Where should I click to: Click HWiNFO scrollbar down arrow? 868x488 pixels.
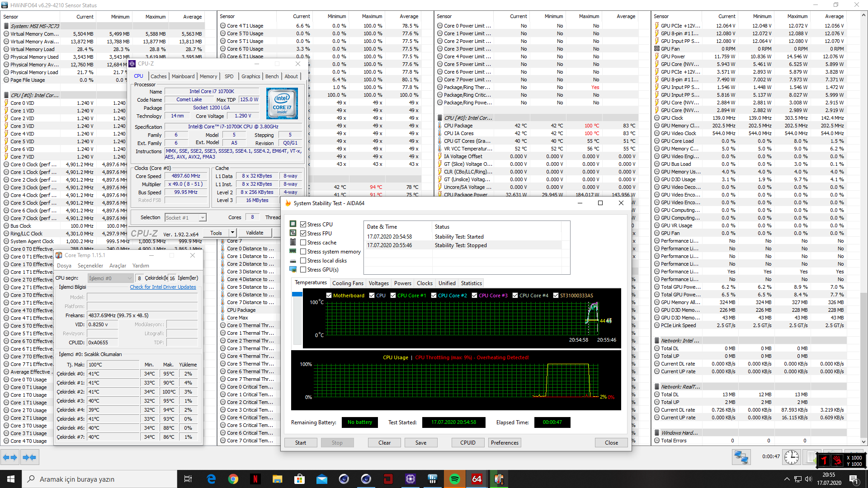(x=864, y=441)
